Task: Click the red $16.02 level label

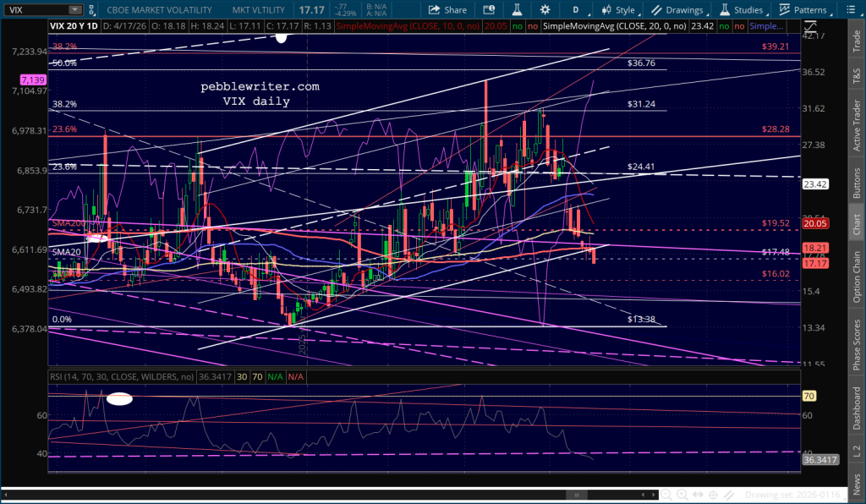Action: tap(776, 273)
